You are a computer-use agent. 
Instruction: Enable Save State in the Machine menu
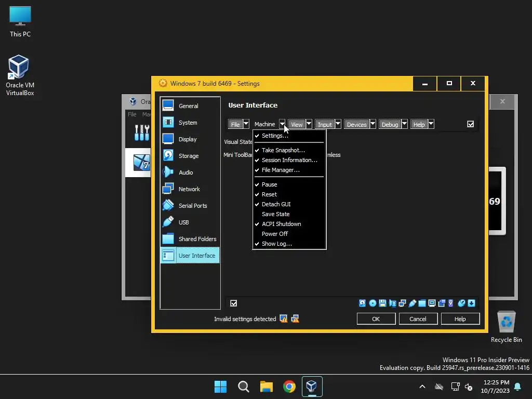289,214
